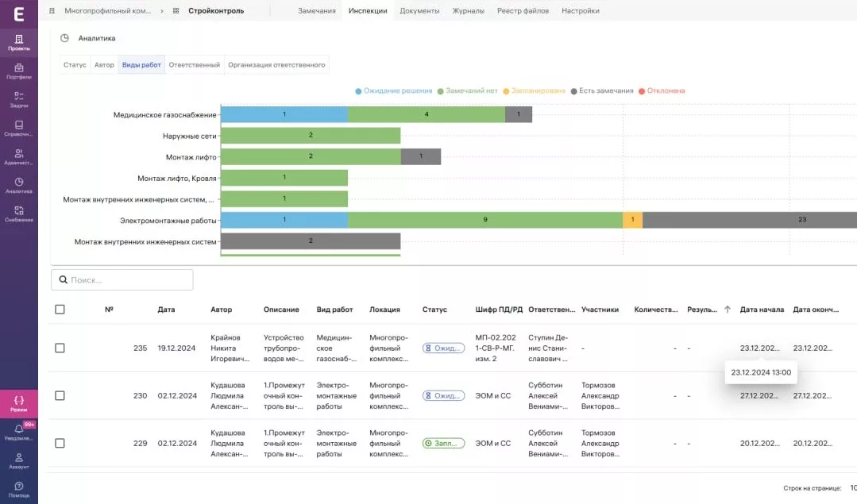Sort by the arrow next to Результат column

click(x=727, y=310)
